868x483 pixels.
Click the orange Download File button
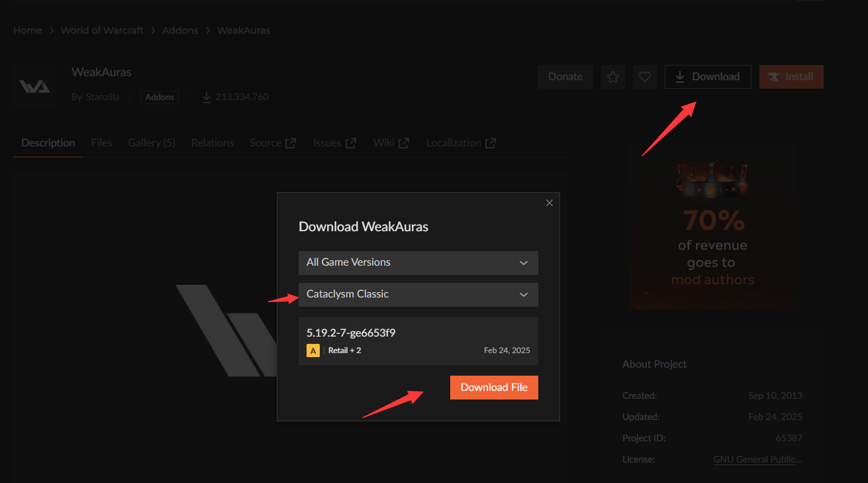tap(494, 388)
